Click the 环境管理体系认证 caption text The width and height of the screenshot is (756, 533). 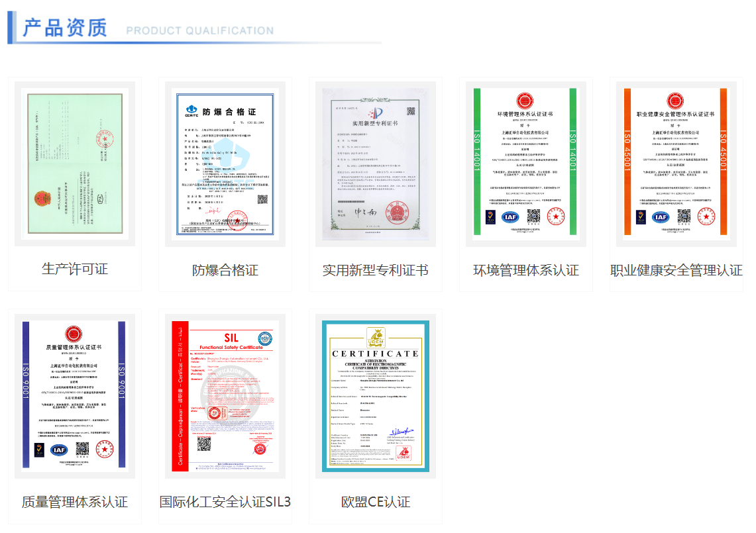pyautogui.click(x=526, y=270)
